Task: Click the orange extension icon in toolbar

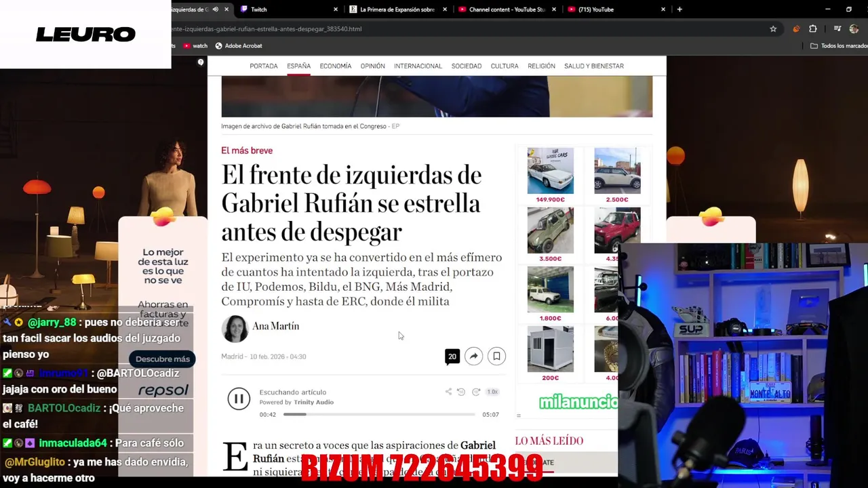Action: point(796,29)
